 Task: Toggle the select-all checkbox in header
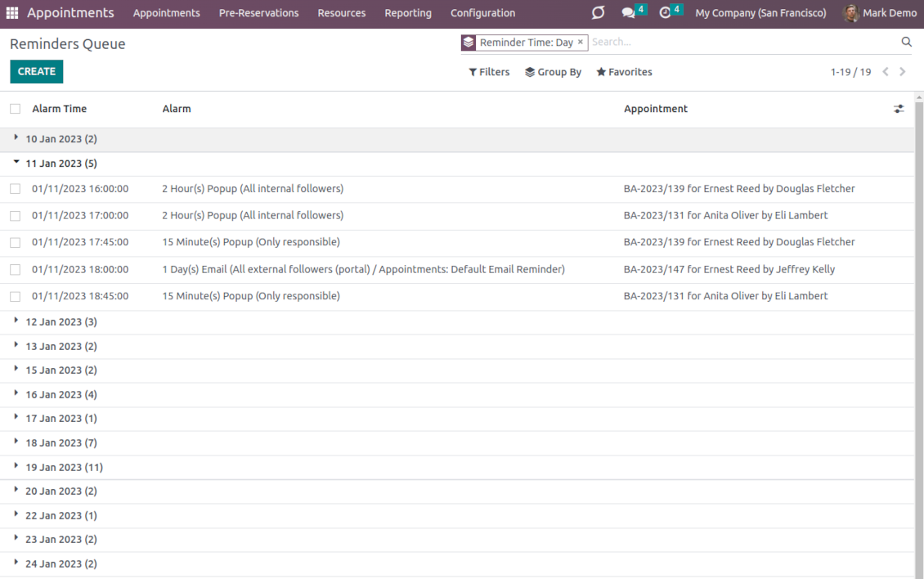(x=16, y=109)
